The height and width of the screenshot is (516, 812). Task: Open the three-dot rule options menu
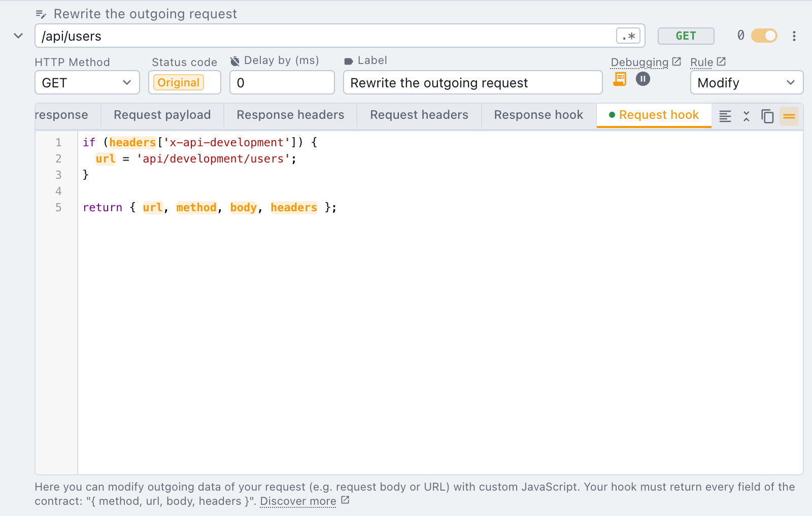(x=794, y=36)
